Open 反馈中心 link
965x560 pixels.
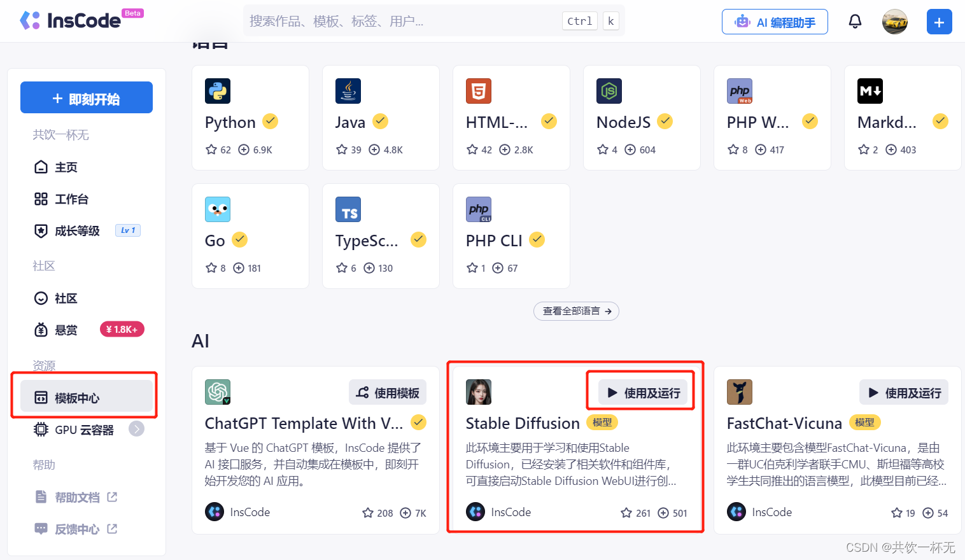pyautogui.click(x=76, y=529)
